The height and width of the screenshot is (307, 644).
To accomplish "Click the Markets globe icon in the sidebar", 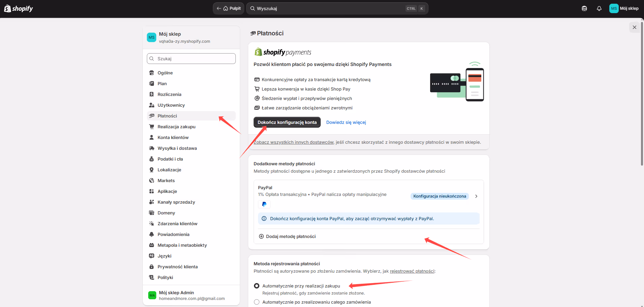I will [x=152, y=180].
